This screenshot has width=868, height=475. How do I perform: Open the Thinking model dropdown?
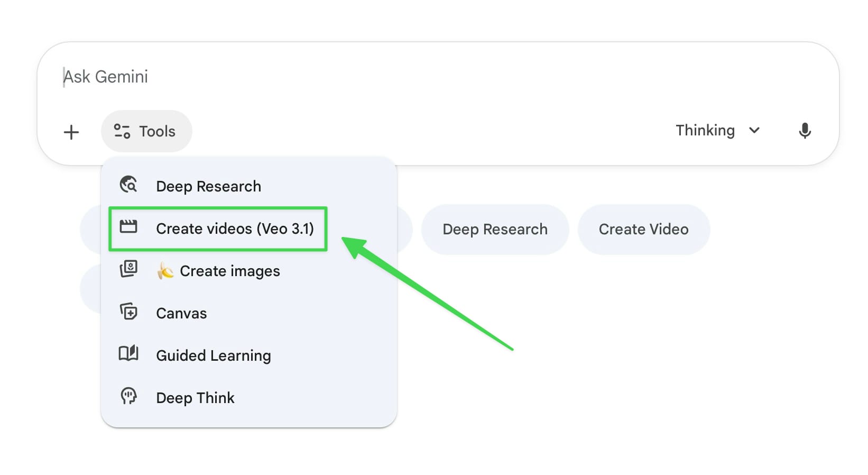tap(717, 131)
